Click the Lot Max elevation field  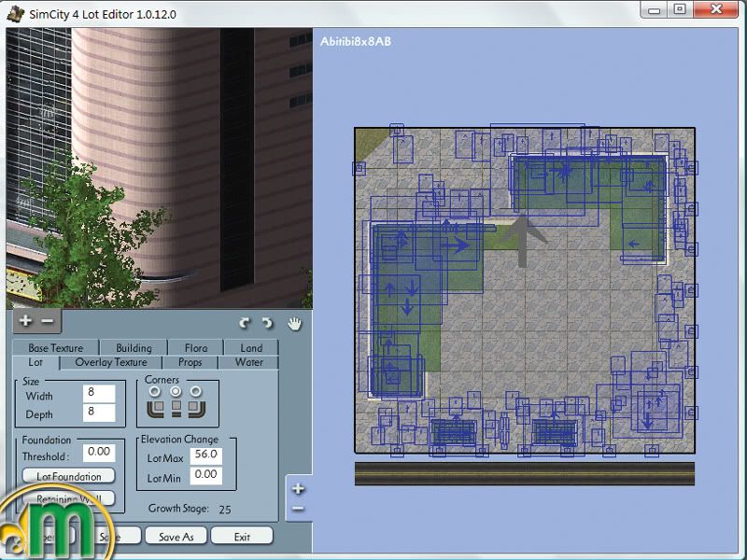pos(204,455)
